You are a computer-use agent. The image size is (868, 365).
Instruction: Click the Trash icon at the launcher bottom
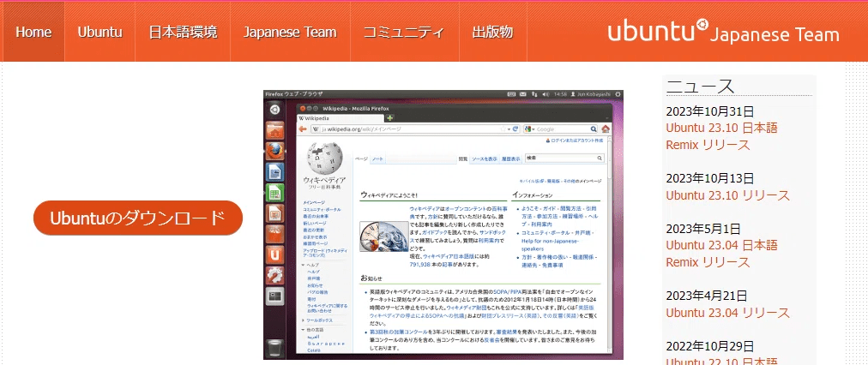(x=274, y=347)
